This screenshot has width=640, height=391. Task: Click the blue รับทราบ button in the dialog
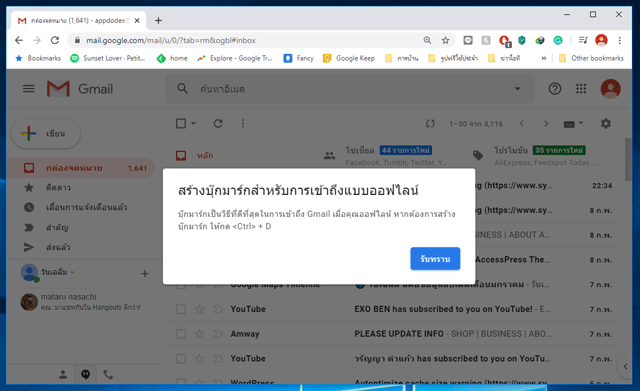click(435, 258)
